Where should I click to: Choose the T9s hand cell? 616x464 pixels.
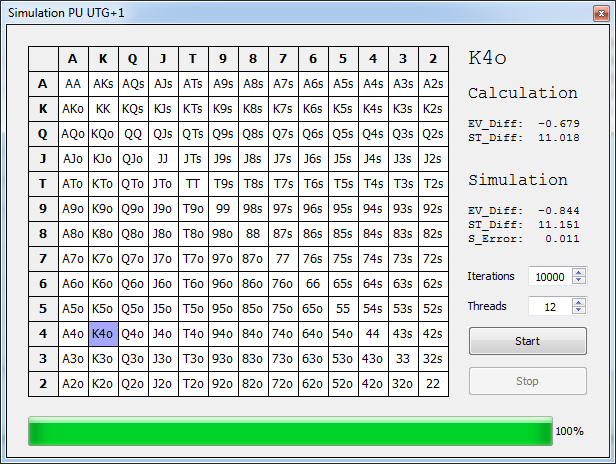pyautogui.click(x=223, y=184)
